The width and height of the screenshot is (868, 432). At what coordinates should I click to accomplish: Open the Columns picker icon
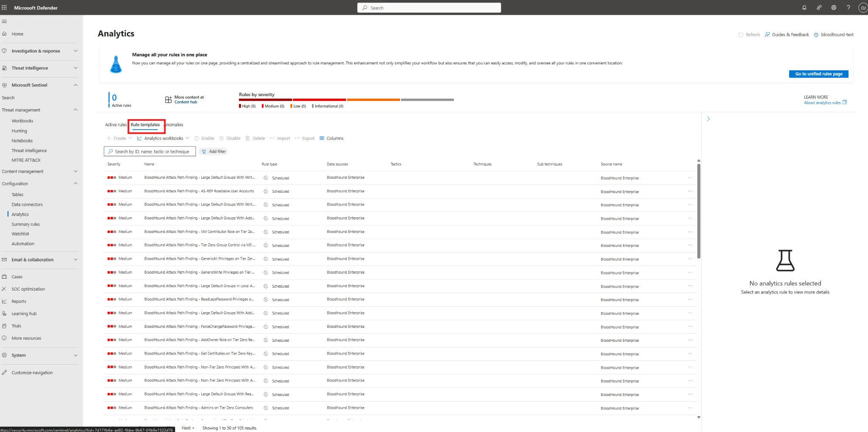point(323,138)
